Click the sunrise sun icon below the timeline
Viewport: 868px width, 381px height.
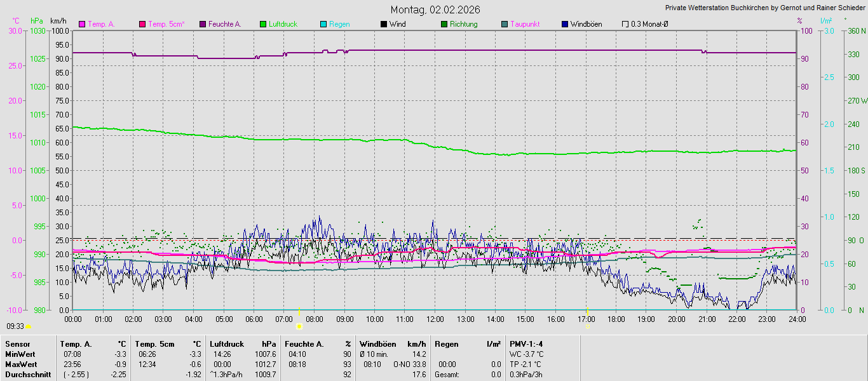[x=299, y=326]
